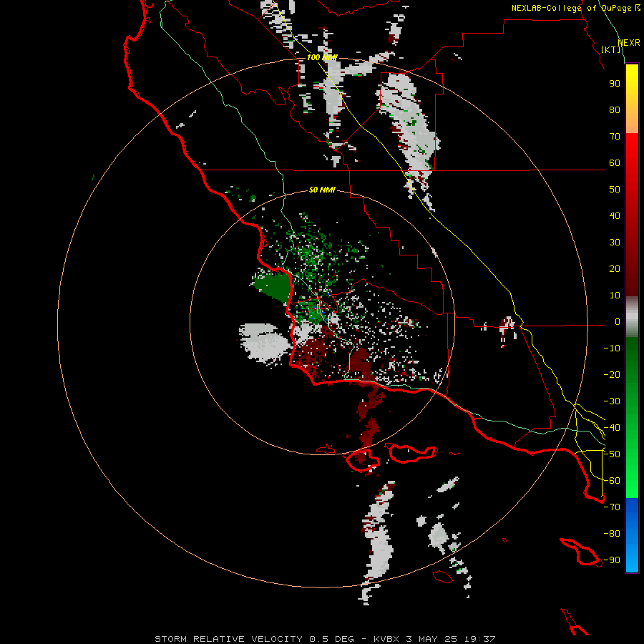Click the 30 value on velocity scale
The height and width of the screenshot is (644, 644).
point(615,243)
